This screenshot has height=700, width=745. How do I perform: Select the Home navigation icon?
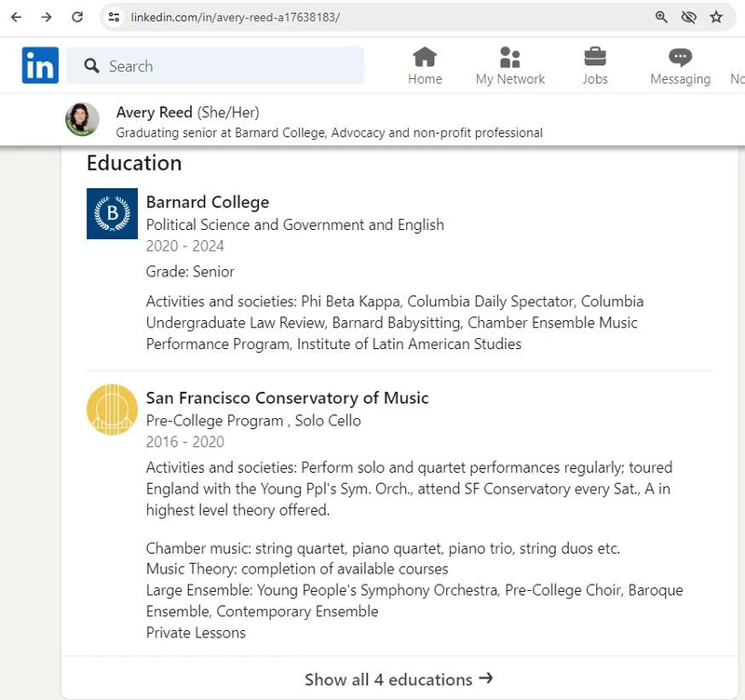(425, 58)
